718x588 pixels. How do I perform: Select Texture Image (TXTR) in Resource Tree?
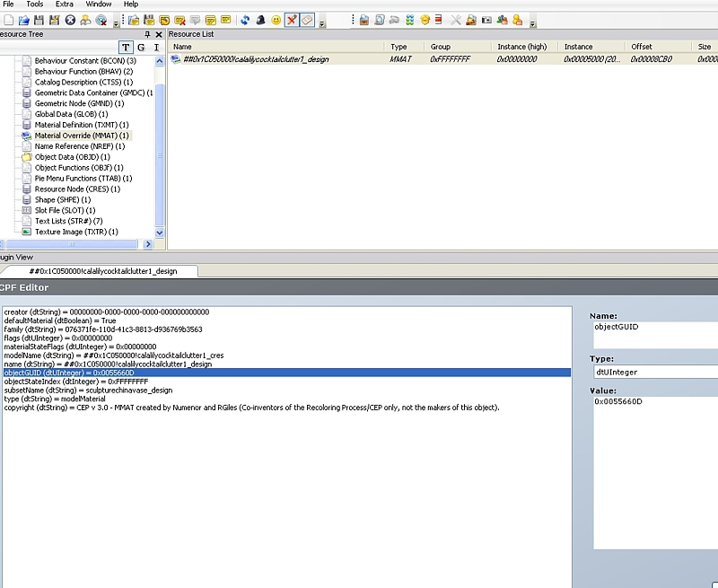[74, 232]
